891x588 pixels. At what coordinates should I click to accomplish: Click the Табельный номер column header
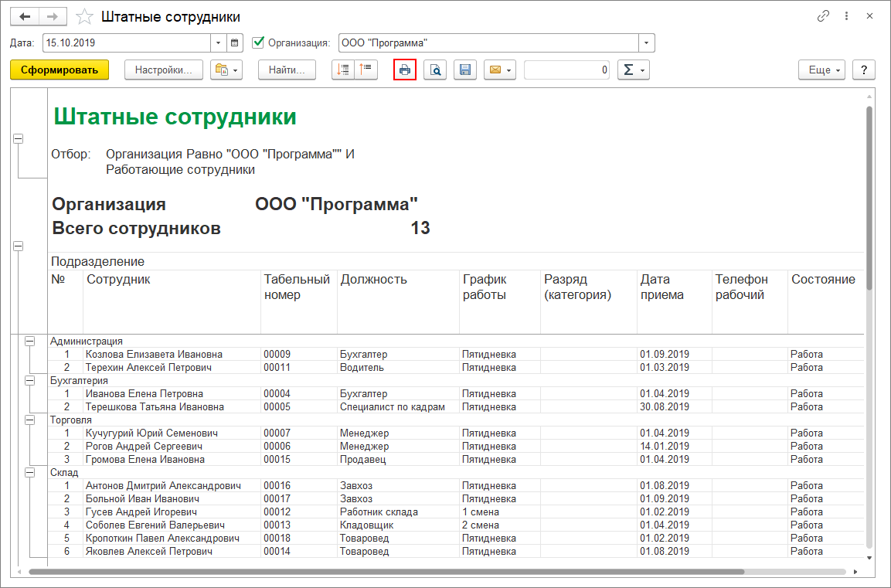299,301
